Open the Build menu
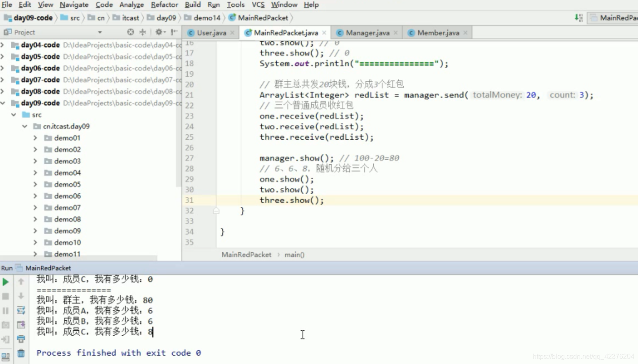638x364 pixels. [192, 5]
